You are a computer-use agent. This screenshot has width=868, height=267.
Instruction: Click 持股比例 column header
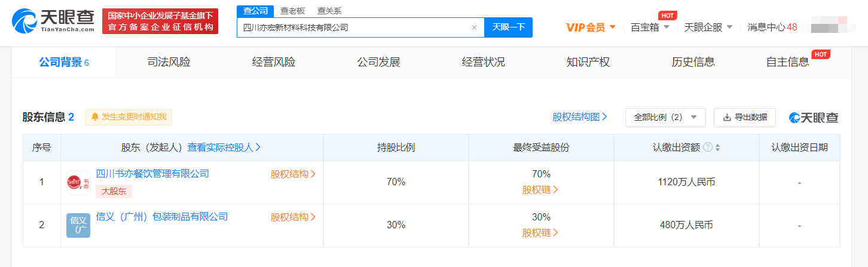pyautogui.click(x=396, y=148)
